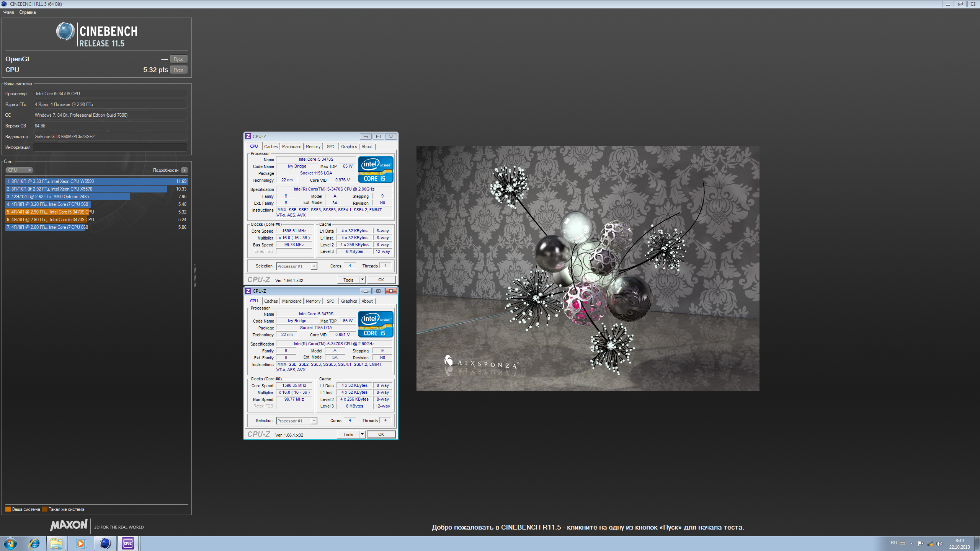Select ranking row Intel Xeon CPU W5590
980x551 pixels.
pyautogui.click(x=97, y=181)
